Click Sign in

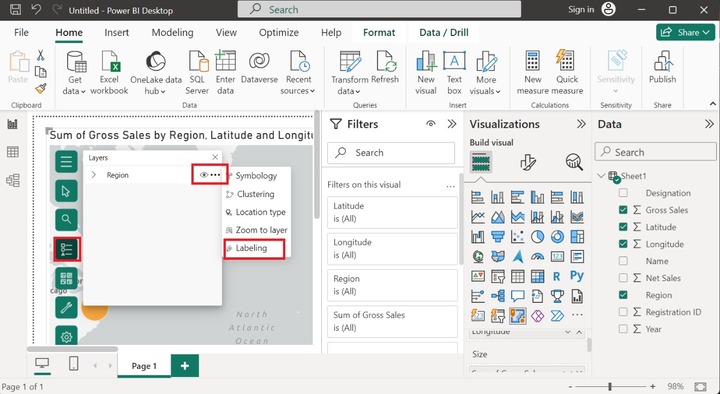[x=581, y=9]
